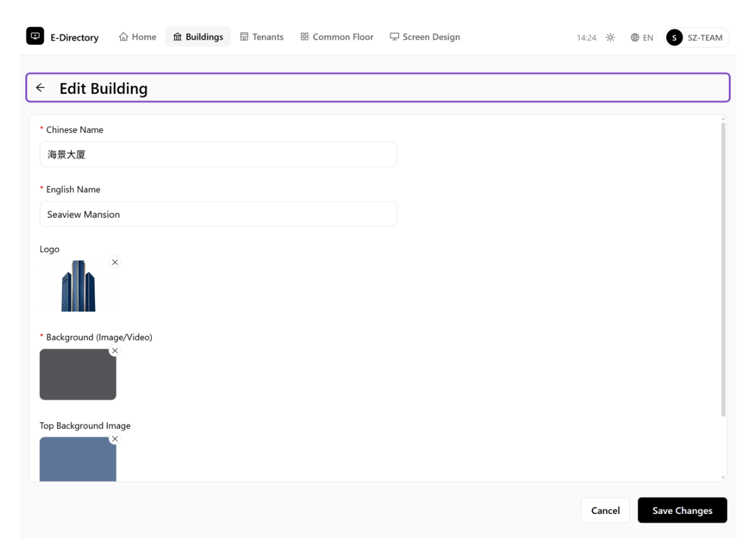Click the Edit Building heading

(x=104, y=89)
